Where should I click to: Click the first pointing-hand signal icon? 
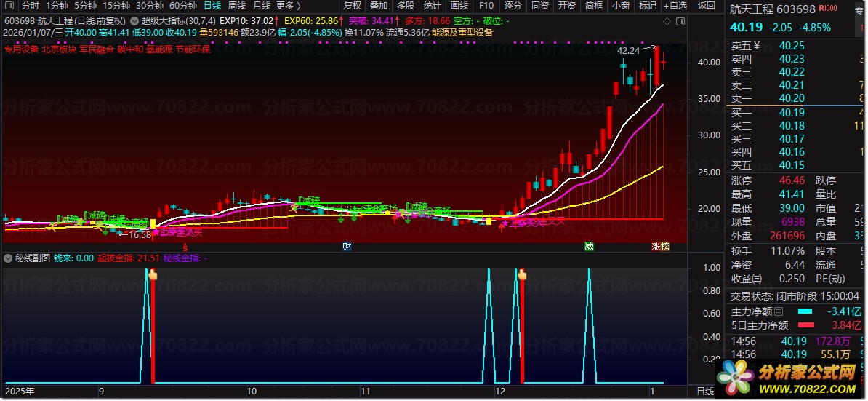(153, 274)
